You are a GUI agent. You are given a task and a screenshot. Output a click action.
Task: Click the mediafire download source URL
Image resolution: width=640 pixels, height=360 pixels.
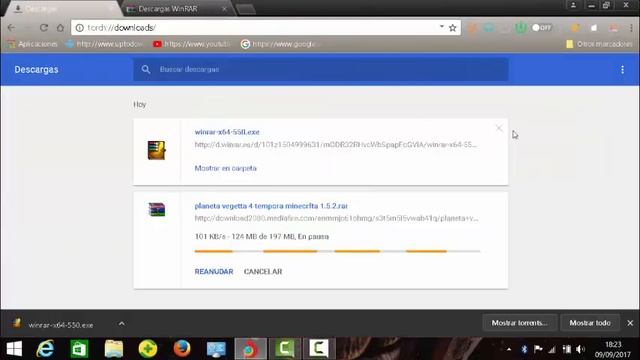(x=336, y=218)
